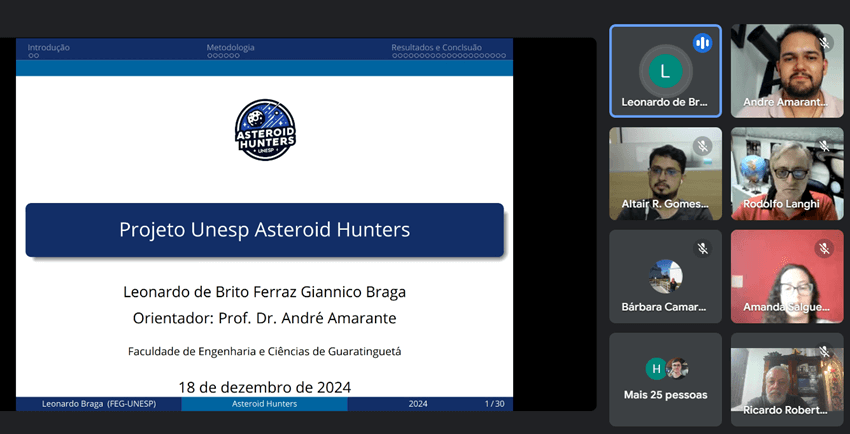
Task: Click 2024 in the slide footer
Action: [x=418, y=404]
